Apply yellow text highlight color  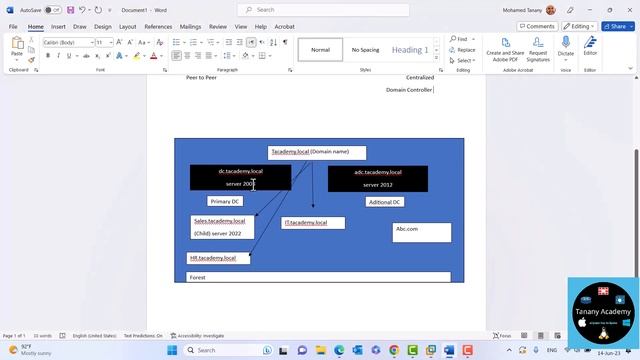136,56
